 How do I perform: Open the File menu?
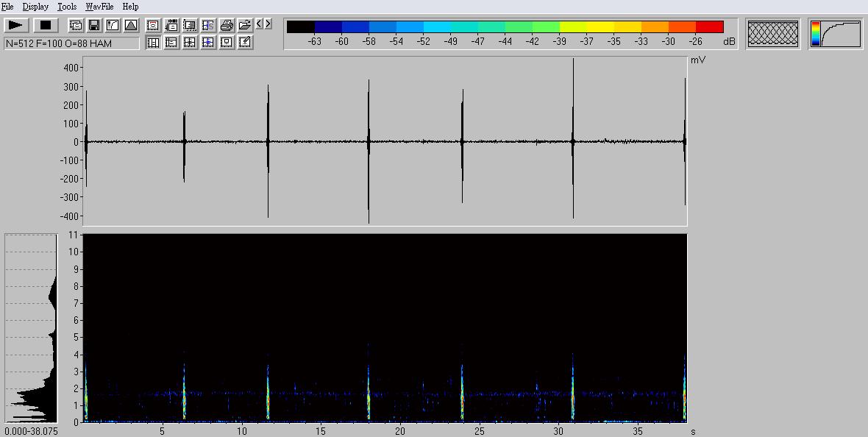coord(7,7)
